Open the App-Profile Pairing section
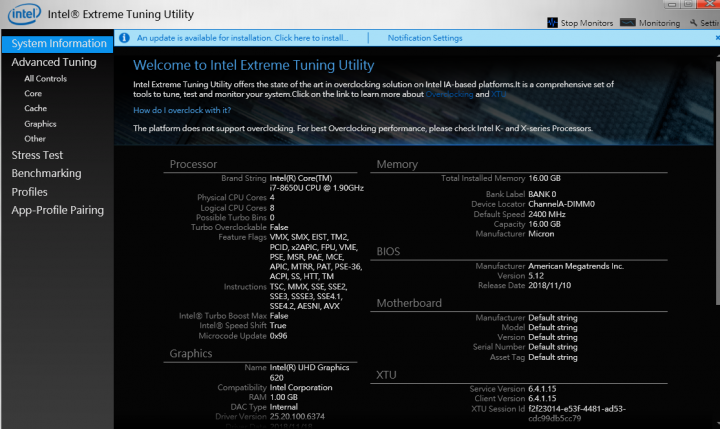 57,210
